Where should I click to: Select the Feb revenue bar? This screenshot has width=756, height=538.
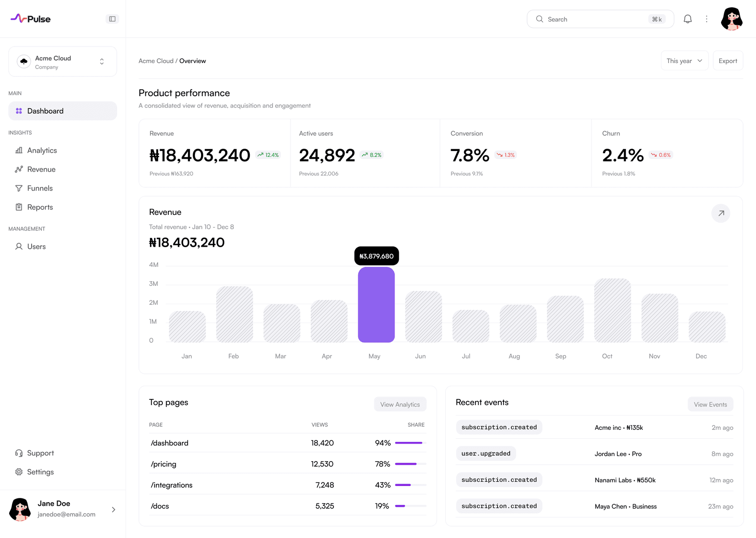235,314
